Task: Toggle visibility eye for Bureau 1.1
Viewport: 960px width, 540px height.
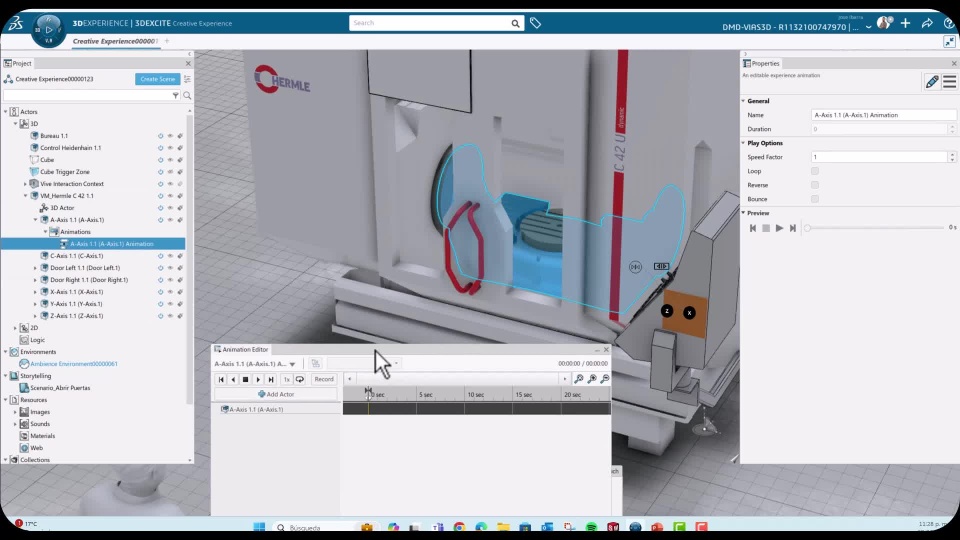Action: click(x=170, y=136)
